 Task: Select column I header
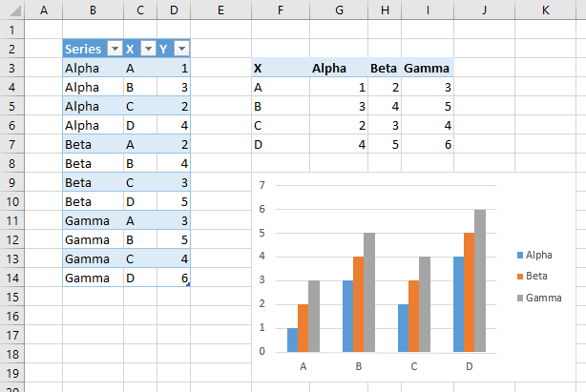428,10
